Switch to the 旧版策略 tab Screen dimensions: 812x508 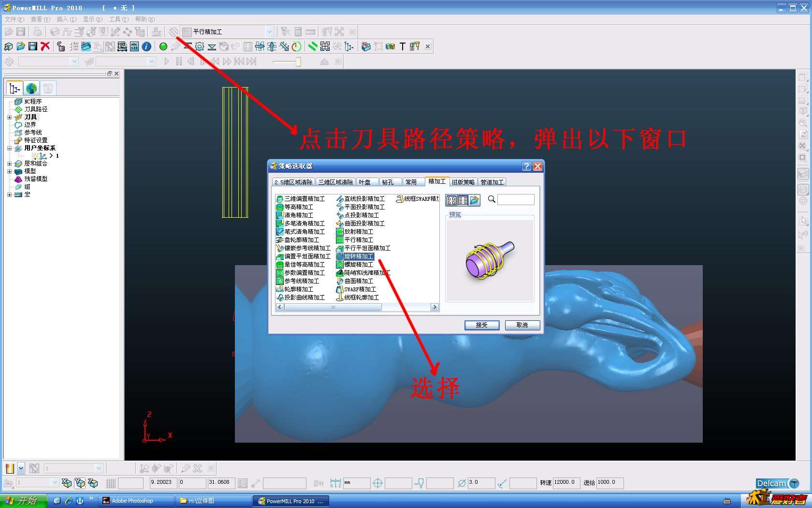pos(463,182)
